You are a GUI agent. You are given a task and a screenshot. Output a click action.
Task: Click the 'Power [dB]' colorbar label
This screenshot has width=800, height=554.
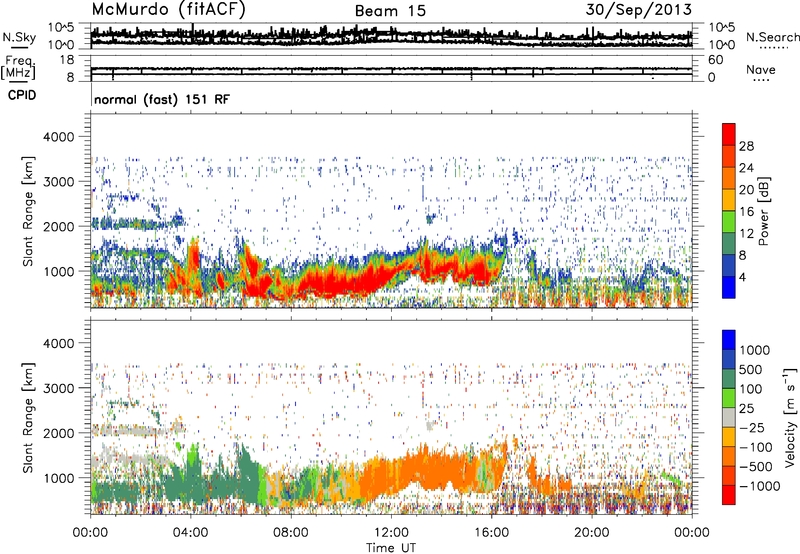click(x=764, y=211)
